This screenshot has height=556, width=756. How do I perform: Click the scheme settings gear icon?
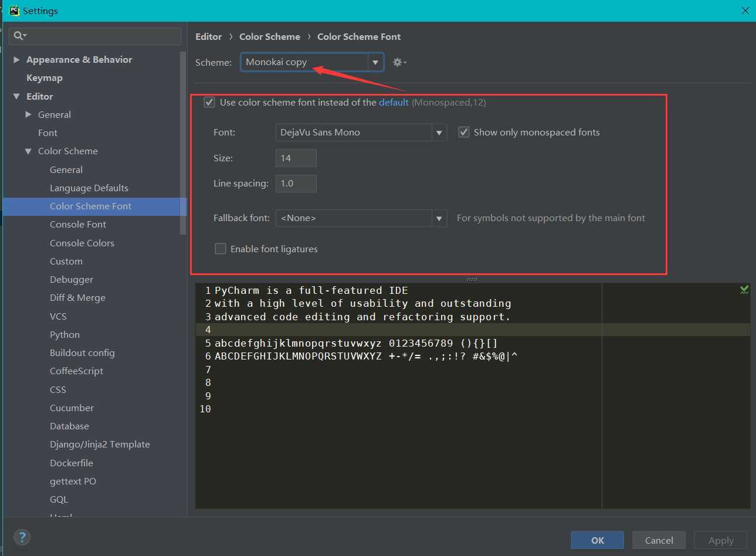click(x=398, y=62)
